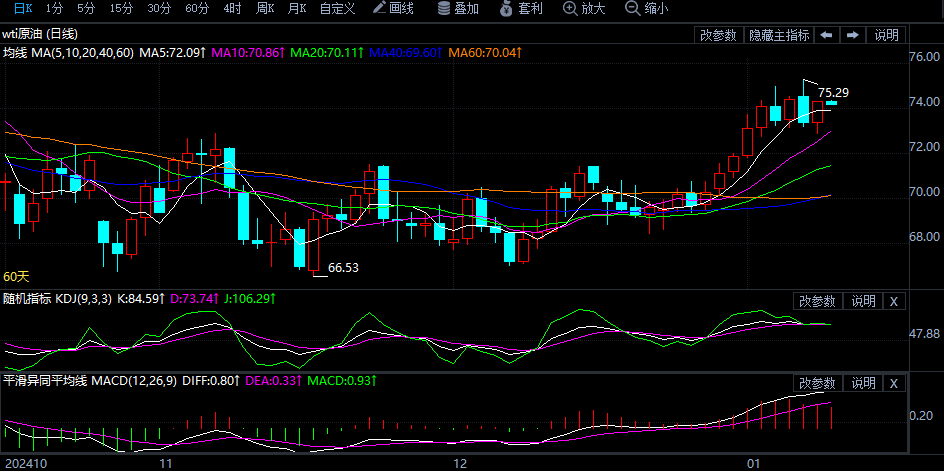
Task: Zoom out with the 缩小 magnifier
Action: pyautogui.click(x=646, y=9)
